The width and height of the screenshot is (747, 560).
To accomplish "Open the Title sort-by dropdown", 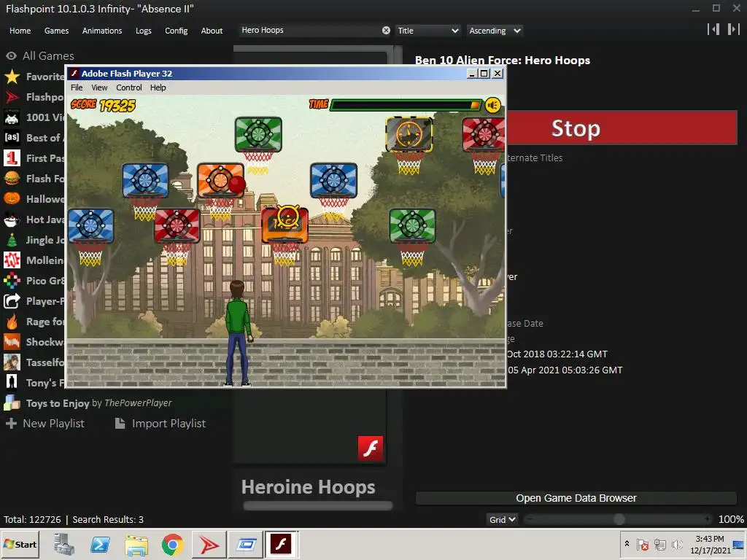I will 427,31.
